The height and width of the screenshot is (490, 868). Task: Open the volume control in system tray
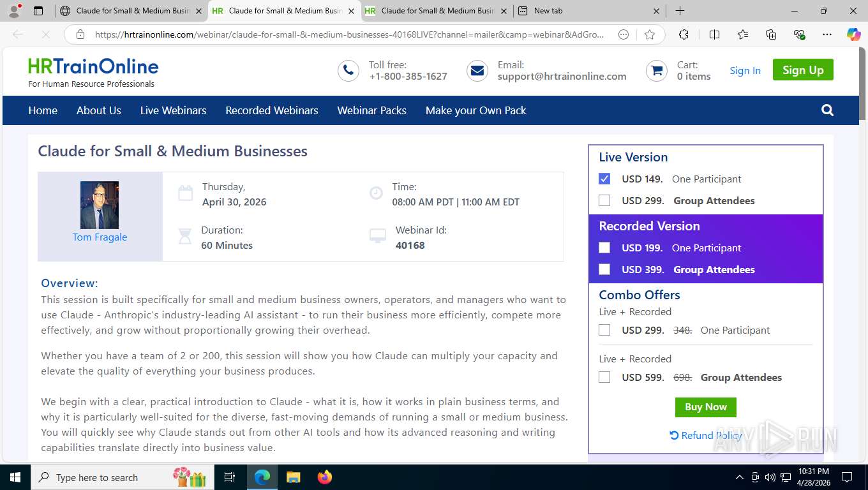tap(770, 477)
